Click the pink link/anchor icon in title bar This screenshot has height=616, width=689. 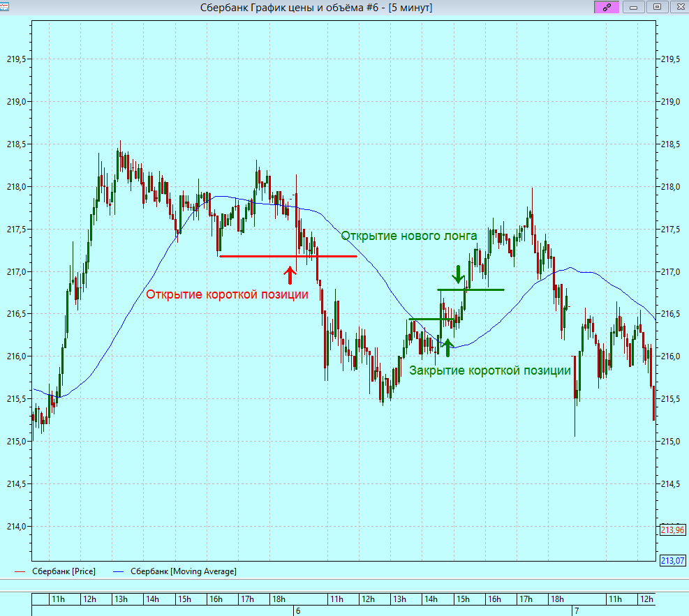pyautogui.click(x=607, y=7)
